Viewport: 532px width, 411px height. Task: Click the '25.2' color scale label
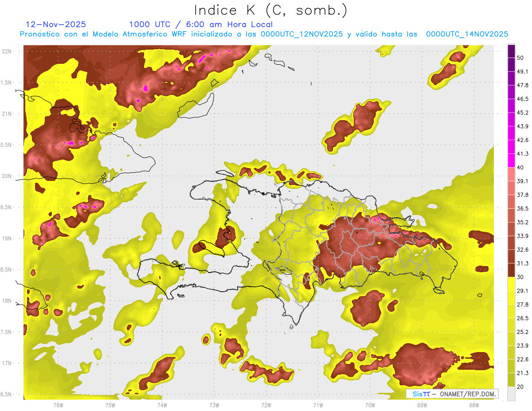523,332
